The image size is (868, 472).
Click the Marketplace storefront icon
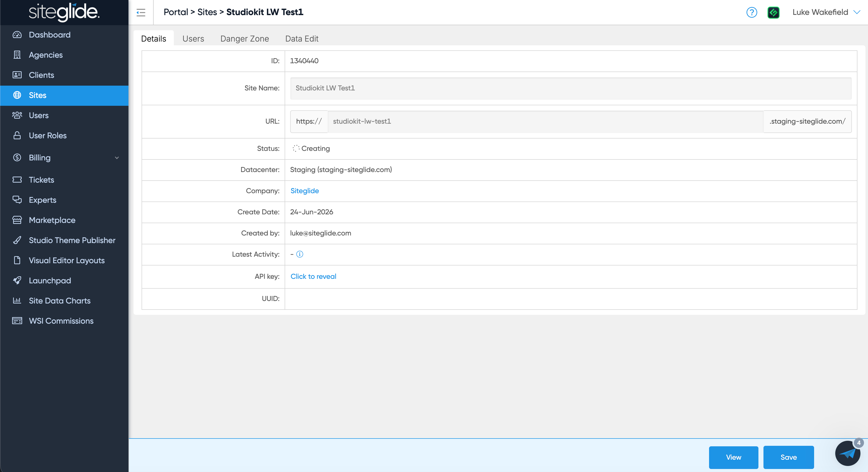tap(17, 220)
